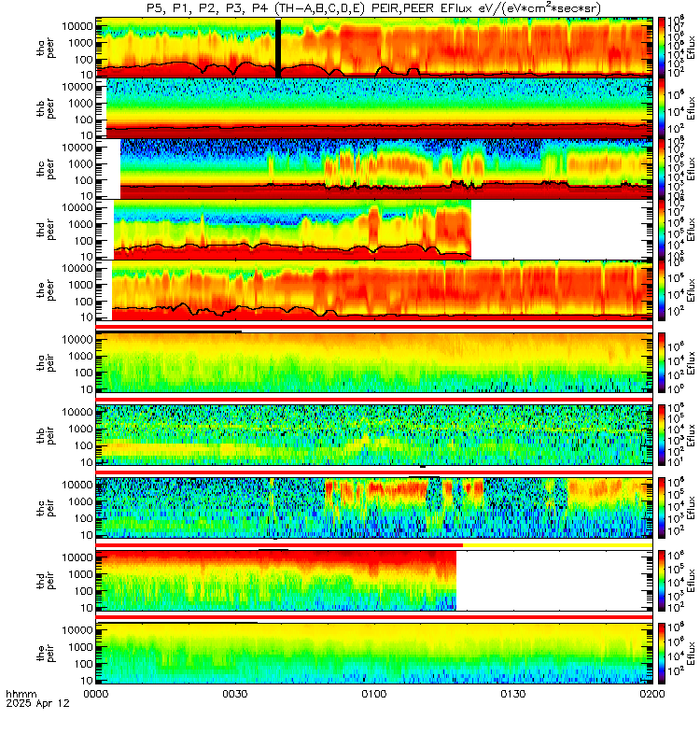Select the "2025 Apr 12" date label
Screen dimensions: 700x747
coord(37,703)
